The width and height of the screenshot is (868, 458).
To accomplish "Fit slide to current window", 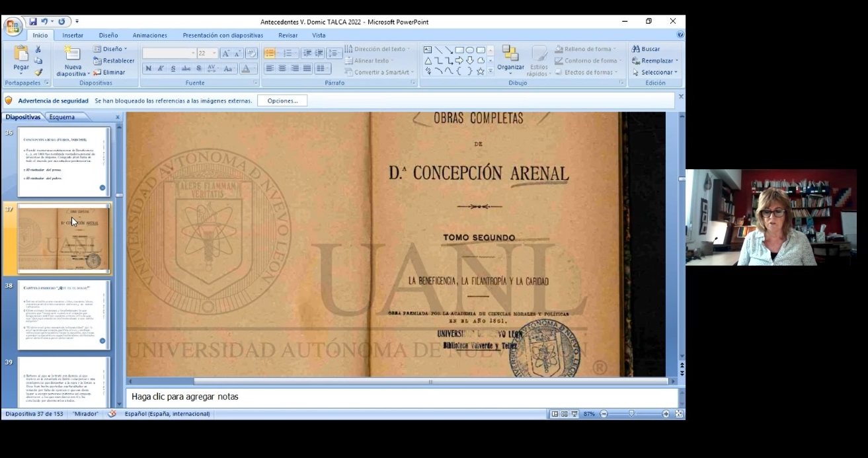I will click(679, 414).
